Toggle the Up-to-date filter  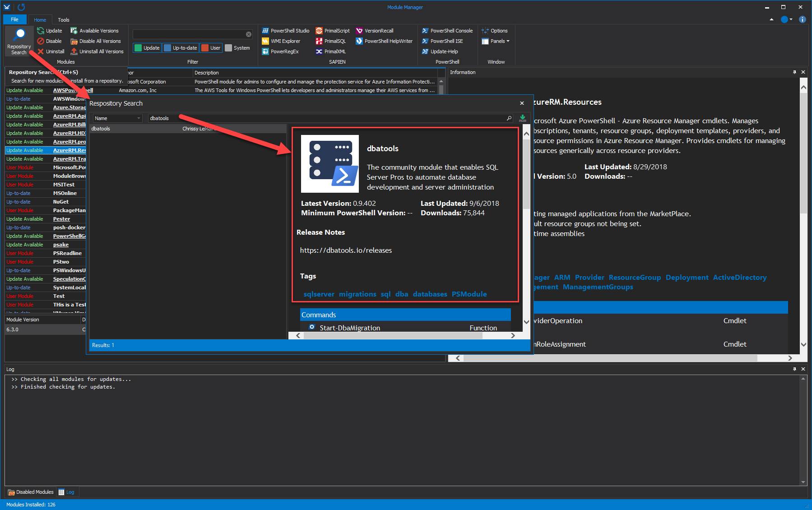[x=181, y=48]
